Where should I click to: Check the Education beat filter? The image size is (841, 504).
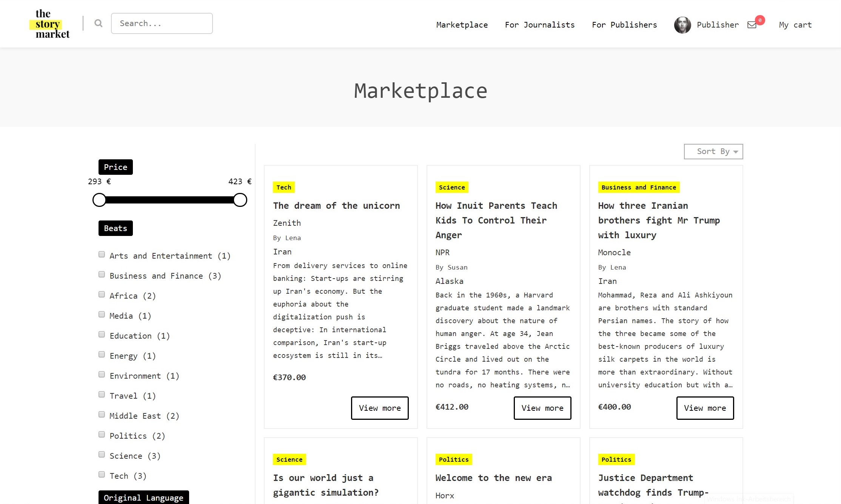[102, 334]
